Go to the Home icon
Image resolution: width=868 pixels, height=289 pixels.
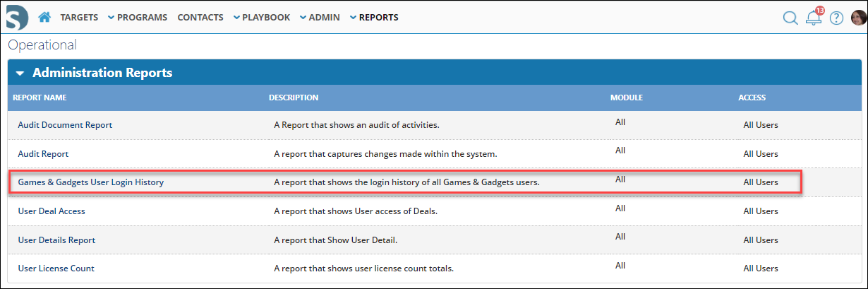tap(44, 17)
